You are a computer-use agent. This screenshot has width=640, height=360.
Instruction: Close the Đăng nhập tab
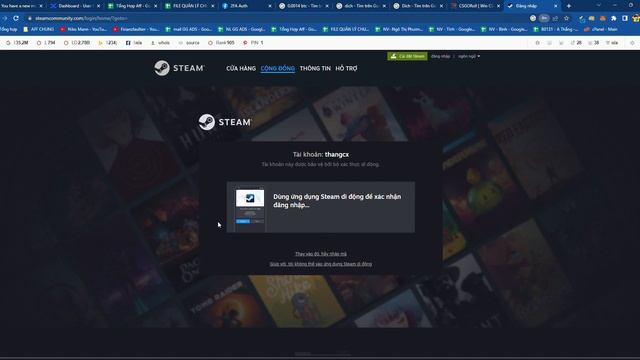tap(556, 6)
